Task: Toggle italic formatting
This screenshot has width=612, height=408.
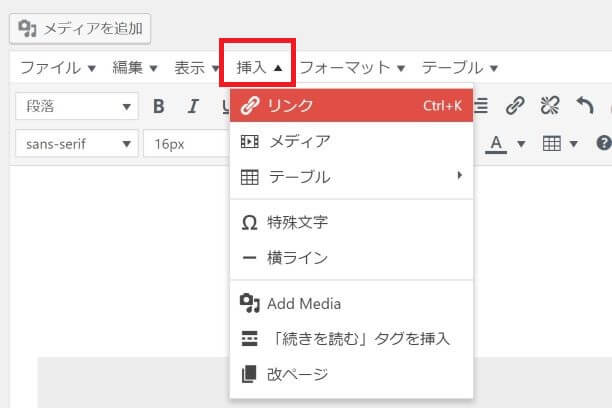Action: [193, 106]
